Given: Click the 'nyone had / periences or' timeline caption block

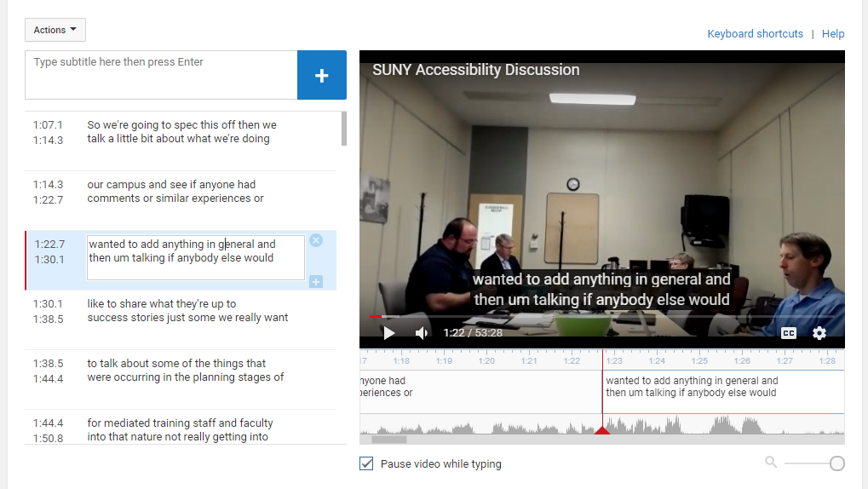Looking at the screenshot, I should pyautogui.click(x=480, y=392).
